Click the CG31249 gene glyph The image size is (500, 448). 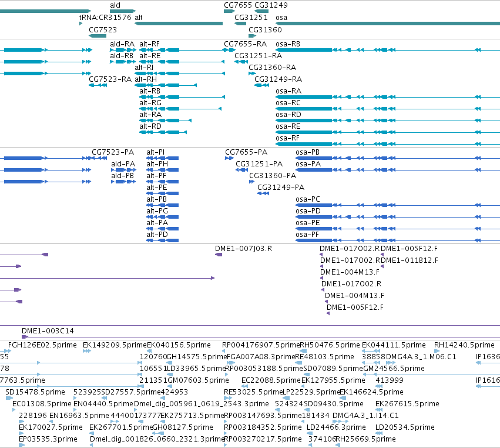tap(261, 11)
